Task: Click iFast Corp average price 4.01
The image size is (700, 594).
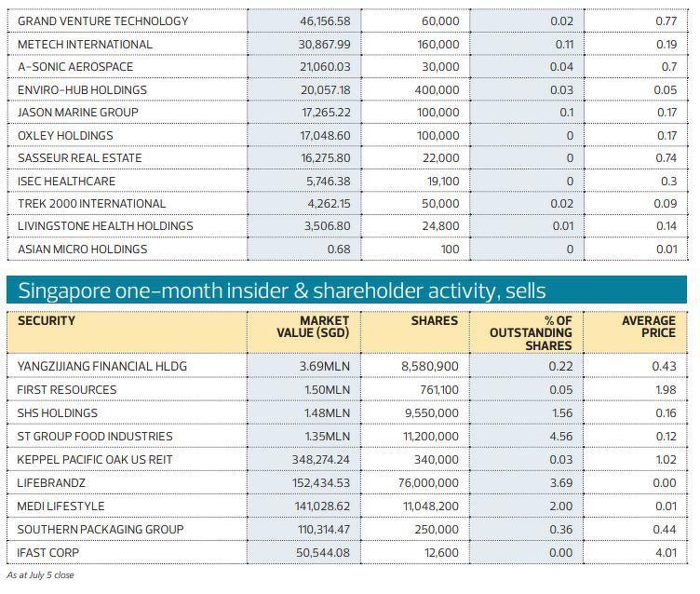Action: tap(665, 553)
